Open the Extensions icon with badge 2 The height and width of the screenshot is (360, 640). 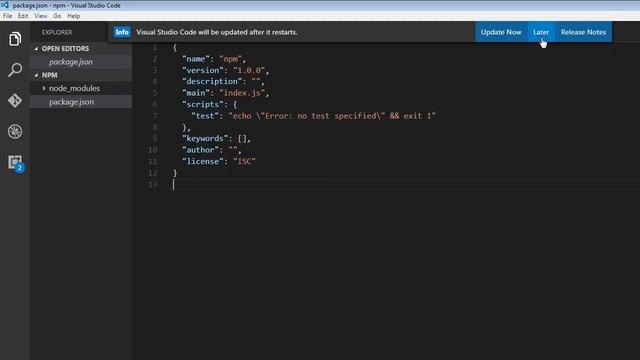pos(16,163)
